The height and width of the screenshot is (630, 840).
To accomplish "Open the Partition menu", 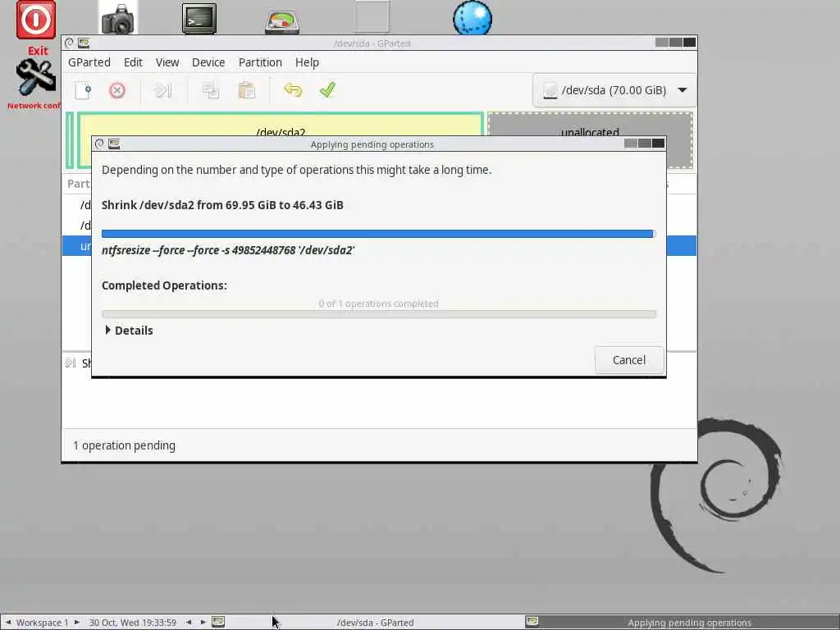I will pos(260,62).
